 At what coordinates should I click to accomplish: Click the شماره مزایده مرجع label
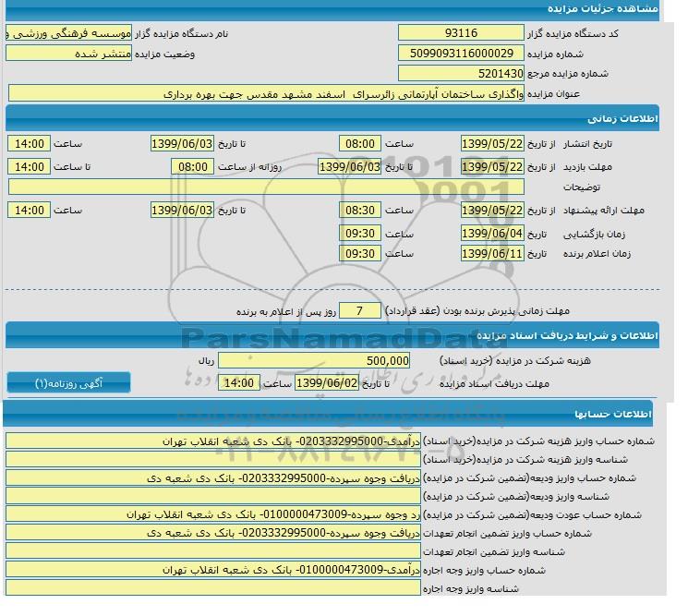(x=568, y=74)
